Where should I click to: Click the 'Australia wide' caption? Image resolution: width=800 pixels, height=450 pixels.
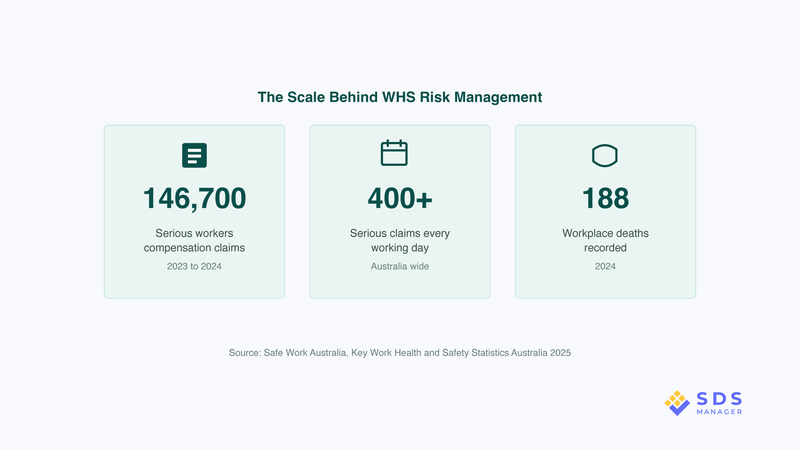[400, 266]
